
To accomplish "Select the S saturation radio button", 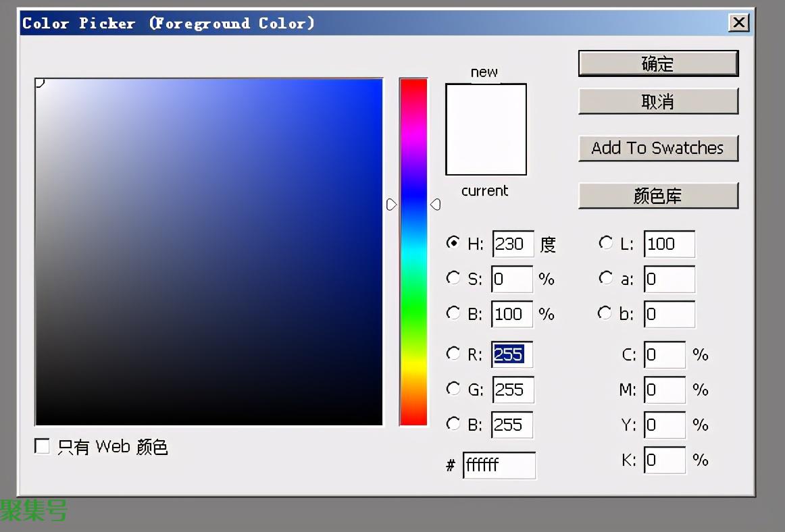I will [453, 278].
